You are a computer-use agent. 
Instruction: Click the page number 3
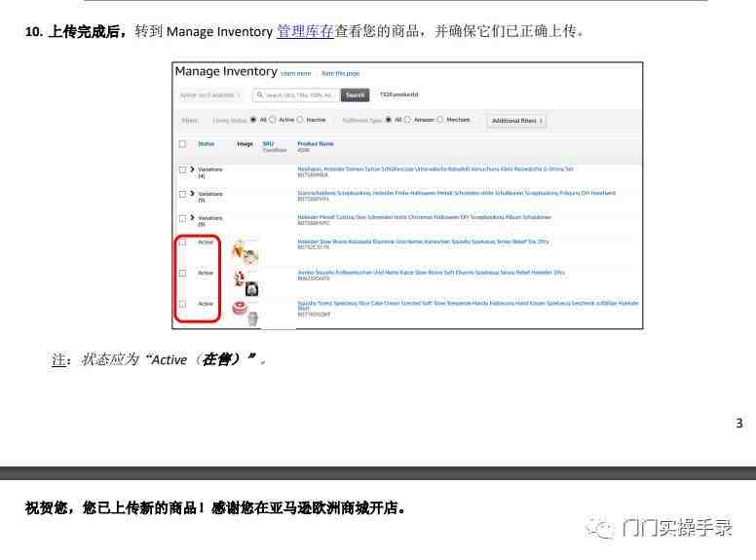point(738,423)
